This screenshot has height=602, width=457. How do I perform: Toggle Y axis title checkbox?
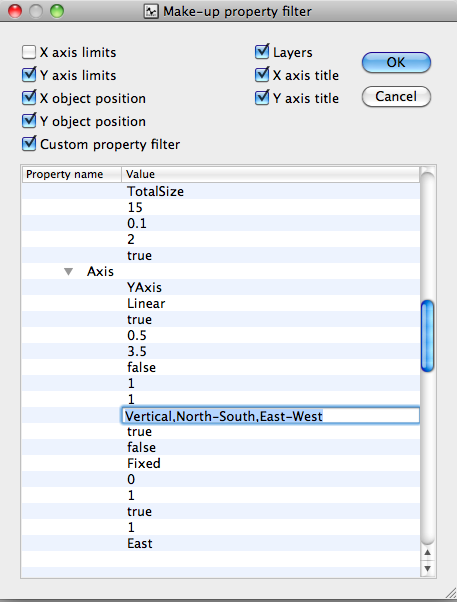click(262, 98)
